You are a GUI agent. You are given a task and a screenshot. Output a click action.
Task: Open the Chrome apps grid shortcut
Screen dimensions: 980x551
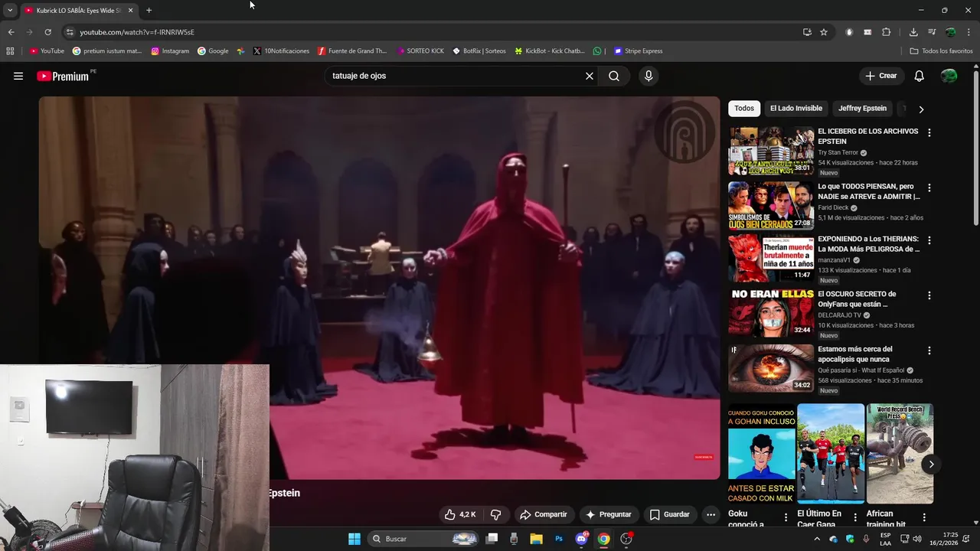(x=10, y=51)
